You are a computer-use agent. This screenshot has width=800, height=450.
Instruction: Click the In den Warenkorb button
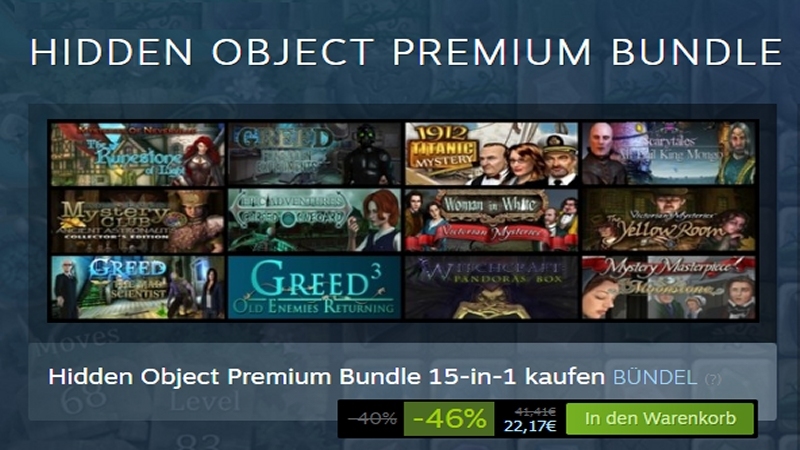[660, 418]
